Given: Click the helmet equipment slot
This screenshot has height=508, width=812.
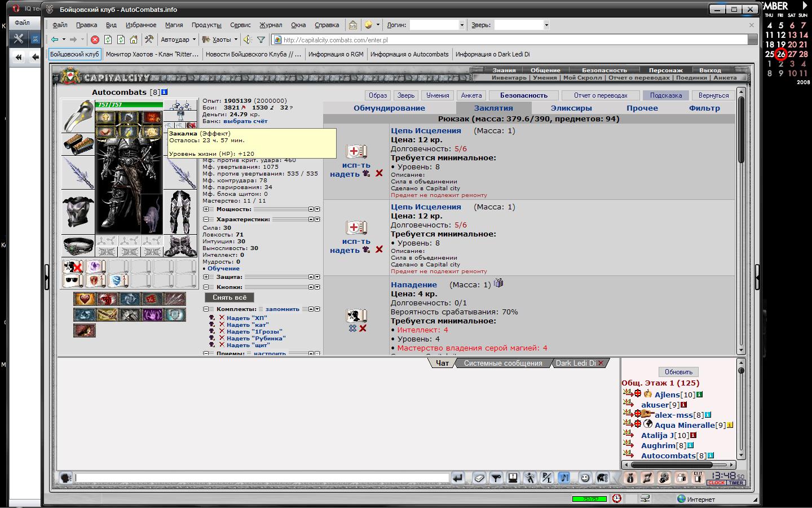Looking at the screenshot, I should point(77,116).
